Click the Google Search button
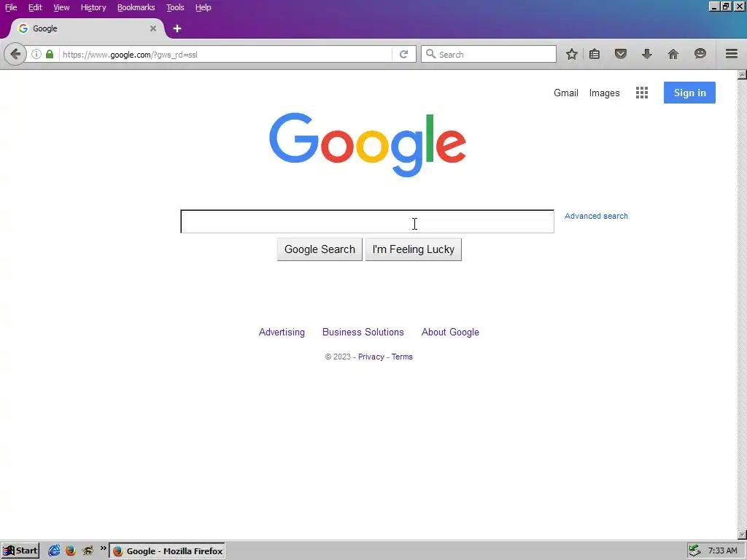The height and width of the screenshot is (560, 747). (320, 249)
